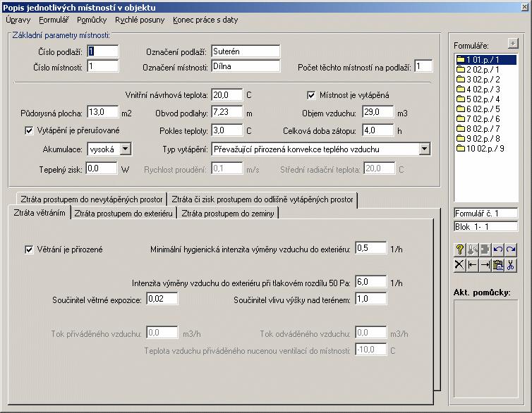532x413 pixels.
Task: Jump to the last form arrow icon
Action: [485, 264]
